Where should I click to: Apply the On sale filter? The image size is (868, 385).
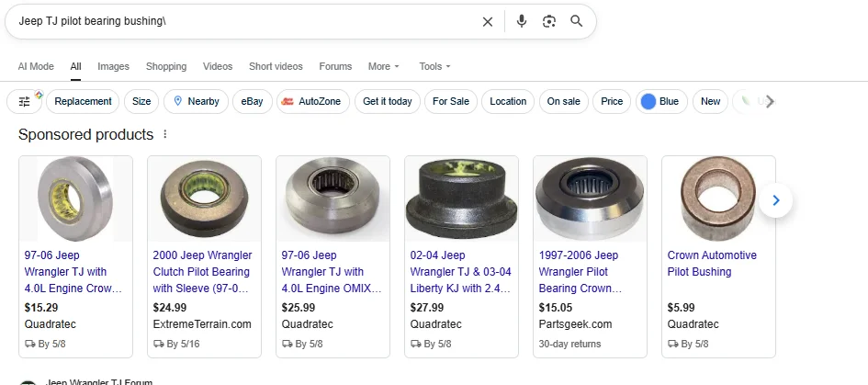click(x=564, y=101)
